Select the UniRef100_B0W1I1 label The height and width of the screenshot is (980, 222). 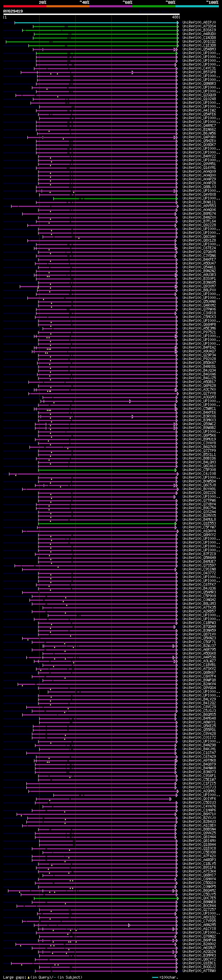[199, 202]
